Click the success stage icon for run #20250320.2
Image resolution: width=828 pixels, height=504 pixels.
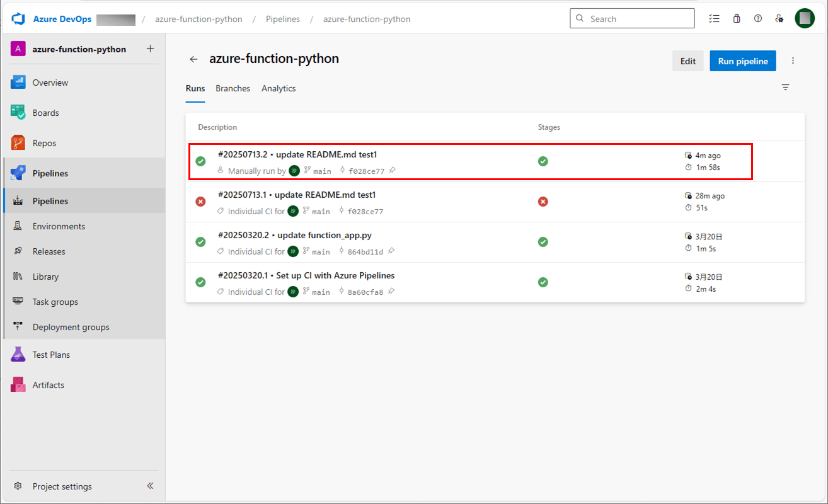pos(543,242)
